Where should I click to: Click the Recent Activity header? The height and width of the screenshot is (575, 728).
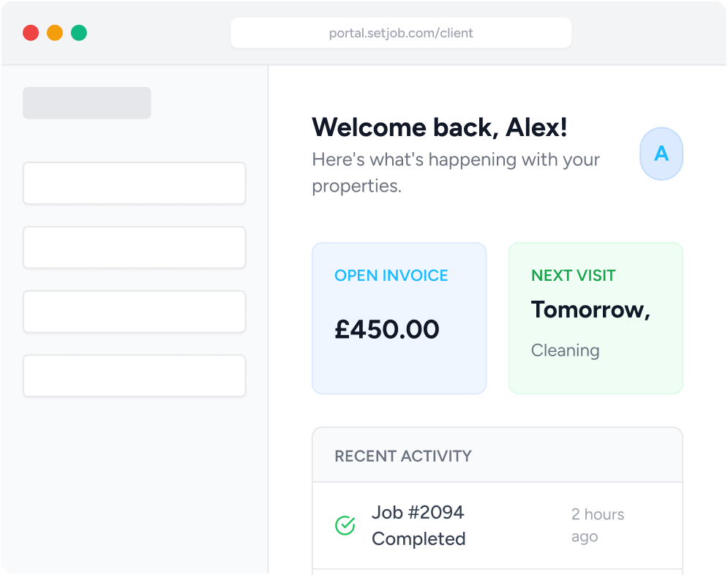403,456
